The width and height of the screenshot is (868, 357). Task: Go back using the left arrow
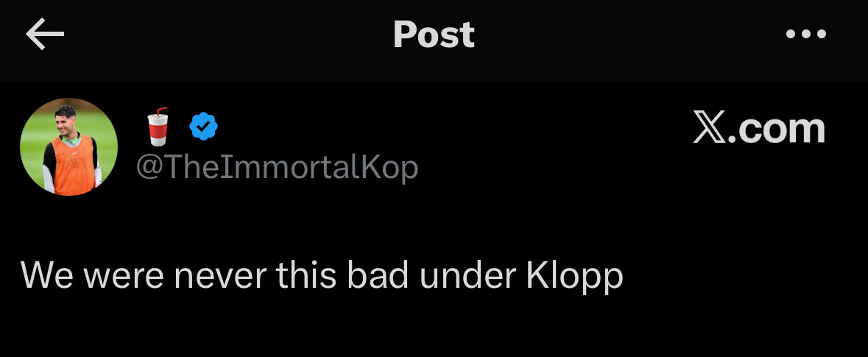tap(45, 34)
